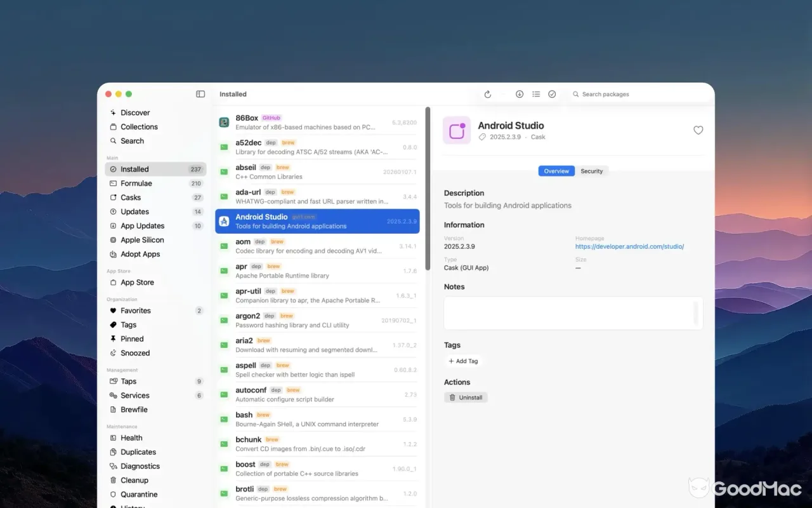The image size is (812, 508).
Task: Select the abseil package row
Action: point(317,172)
